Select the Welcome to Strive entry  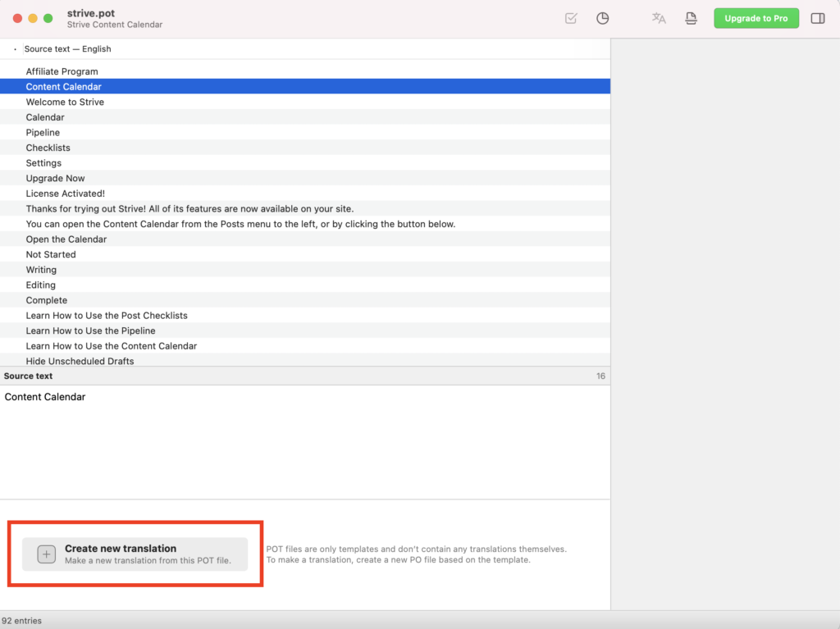(305, 102)
